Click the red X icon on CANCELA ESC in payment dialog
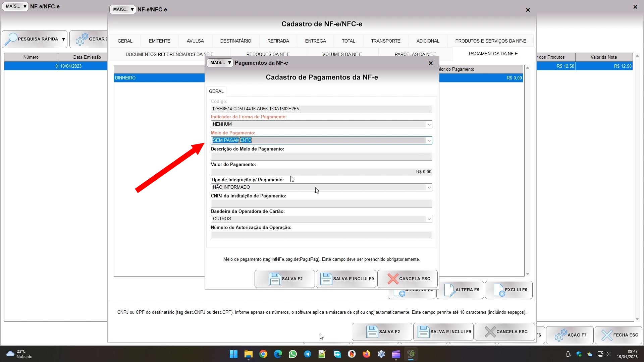The height and width of the screenshot is (362, 644). (392, 279)
